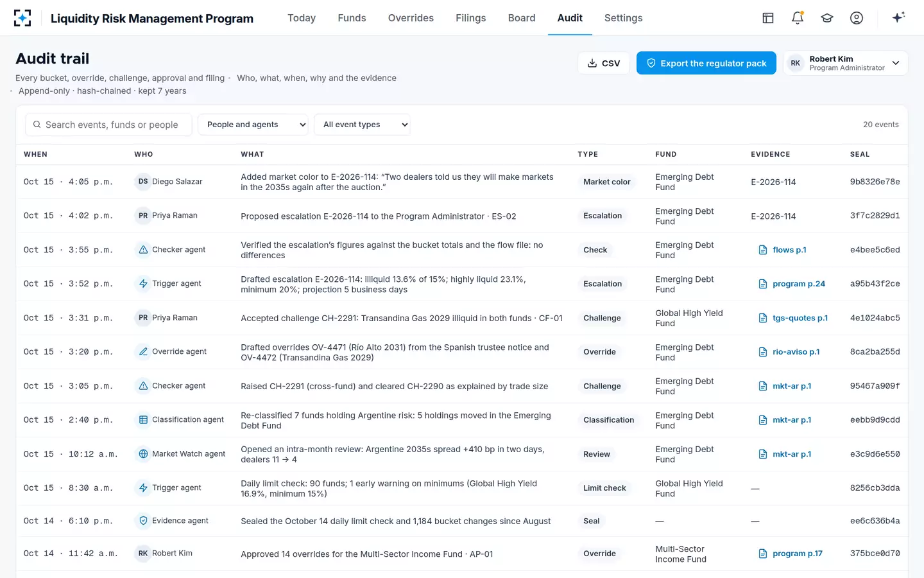
Task: Open the notifications bell
Action: click(798, 18)
